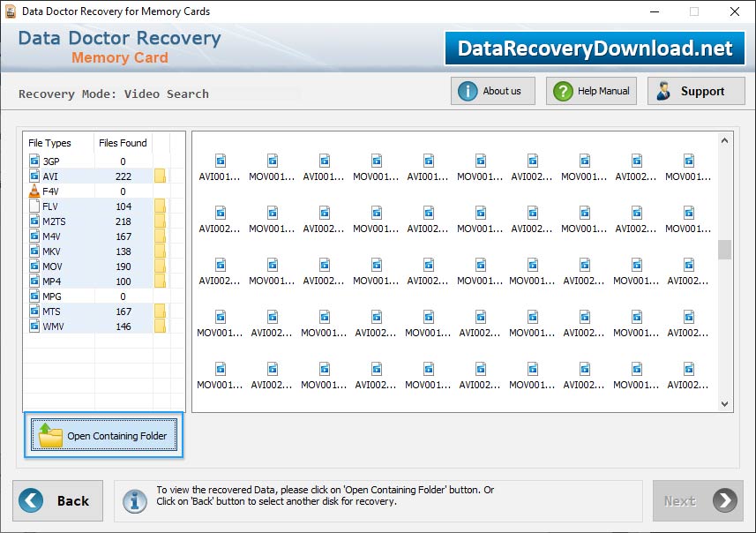Click the scroll down arrow of file results

724,404
